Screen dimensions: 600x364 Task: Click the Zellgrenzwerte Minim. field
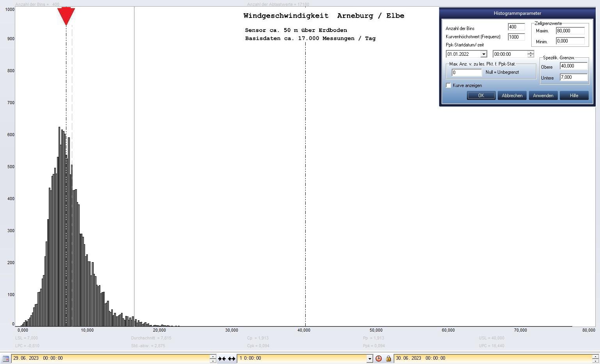coord(570,41)
